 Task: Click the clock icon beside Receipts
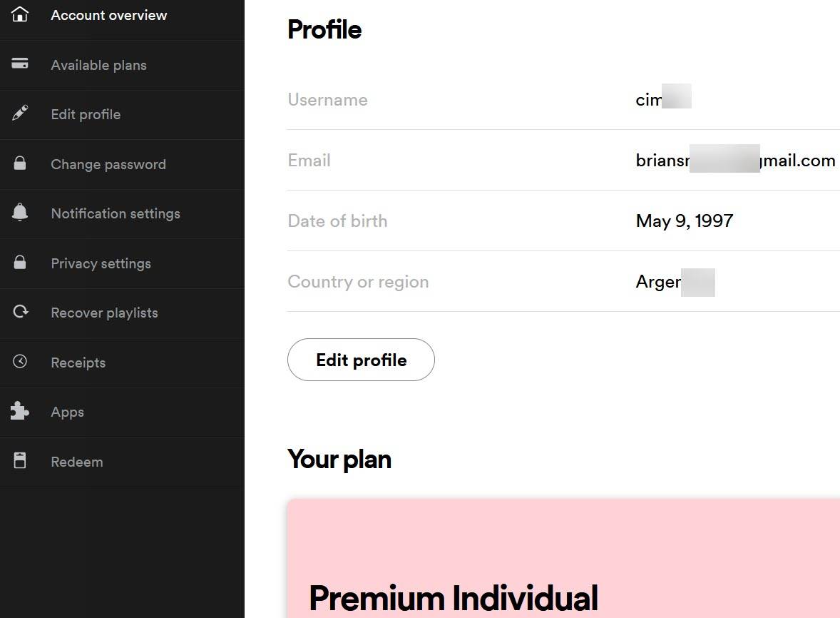click(20, 362)
